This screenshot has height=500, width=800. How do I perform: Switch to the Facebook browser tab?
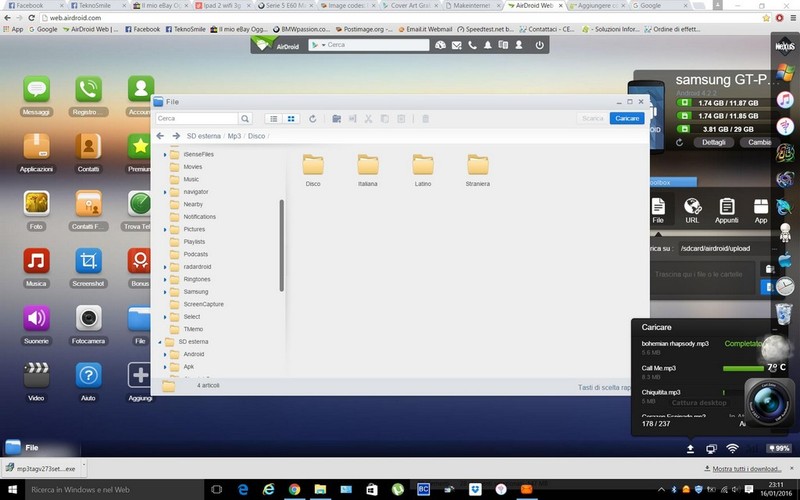tap(28, 5)
